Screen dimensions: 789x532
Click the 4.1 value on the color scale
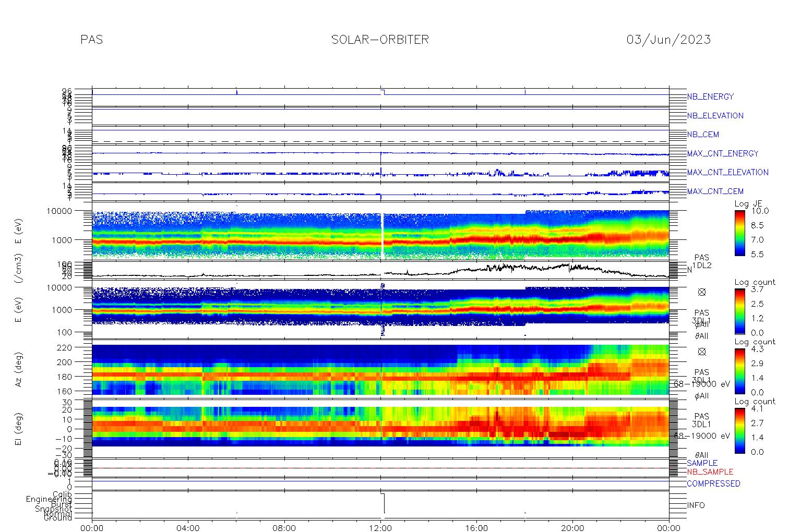(757, 408)
